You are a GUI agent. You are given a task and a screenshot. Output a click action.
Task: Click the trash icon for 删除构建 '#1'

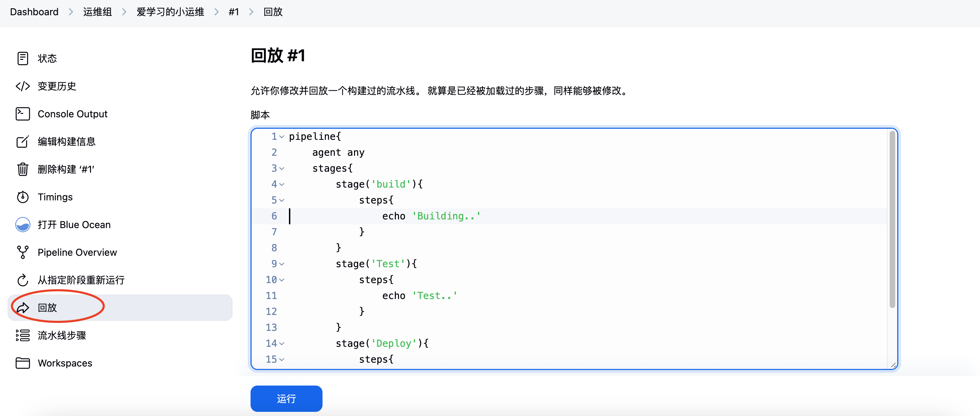point(22,169)
